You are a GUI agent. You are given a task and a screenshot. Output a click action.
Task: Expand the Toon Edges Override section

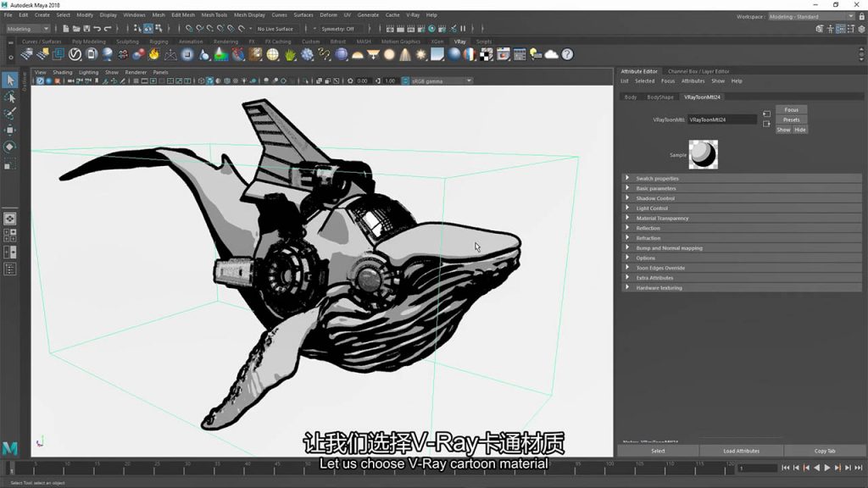(x=741, y=268)
